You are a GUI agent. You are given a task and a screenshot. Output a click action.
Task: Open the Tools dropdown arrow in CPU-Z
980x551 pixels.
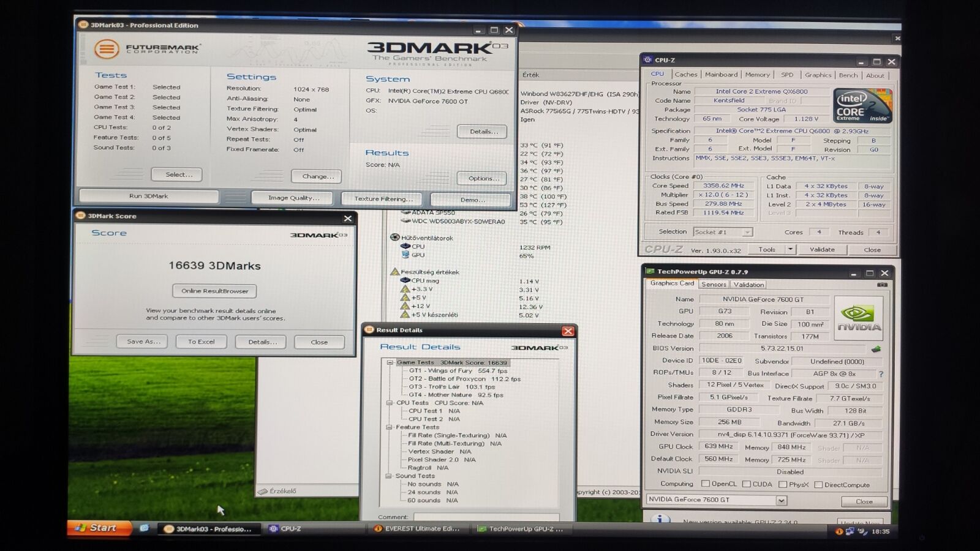(x=790, y=249)
